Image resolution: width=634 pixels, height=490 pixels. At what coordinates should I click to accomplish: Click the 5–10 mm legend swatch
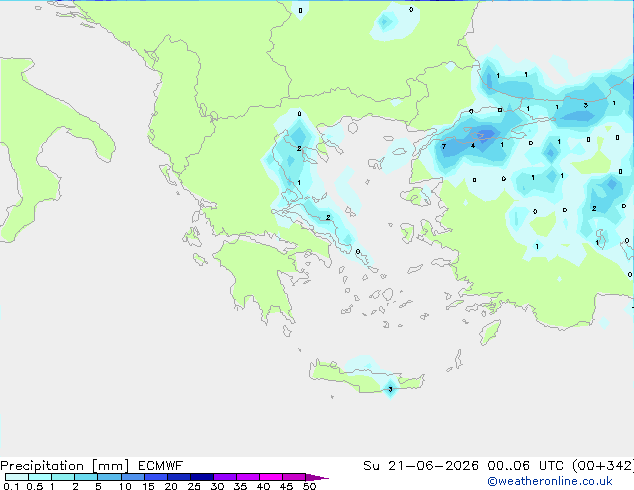click(x=109, y=477)
